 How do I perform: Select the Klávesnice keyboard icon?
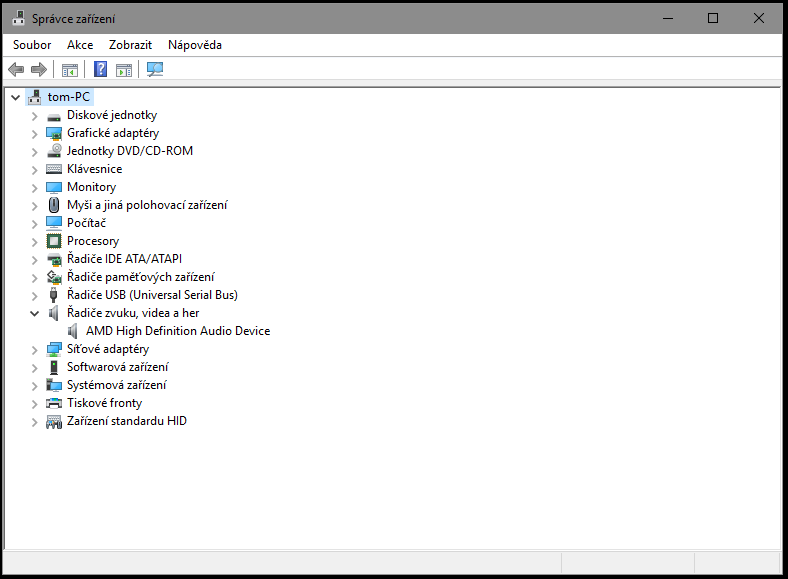54,169
